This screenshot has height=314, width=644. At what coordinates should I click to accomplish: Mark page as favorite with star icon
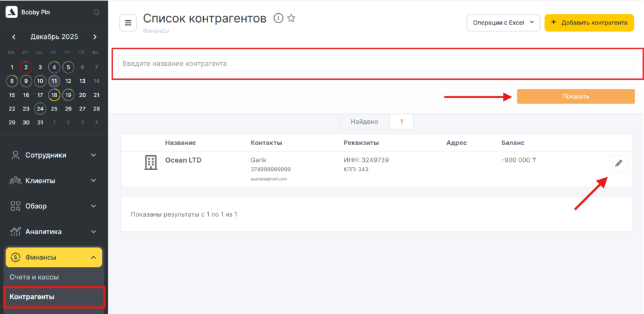[291, 18]
